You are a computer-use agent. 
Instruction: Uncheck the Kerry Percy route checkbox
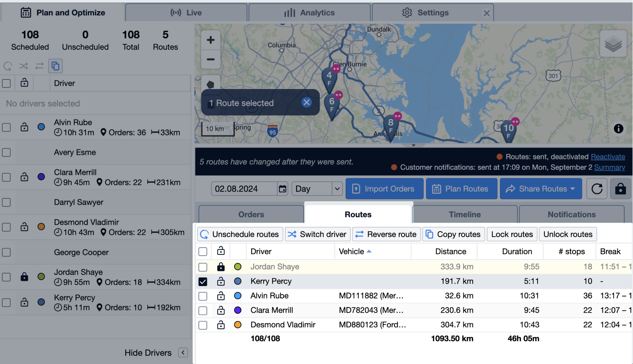[203, 281]
